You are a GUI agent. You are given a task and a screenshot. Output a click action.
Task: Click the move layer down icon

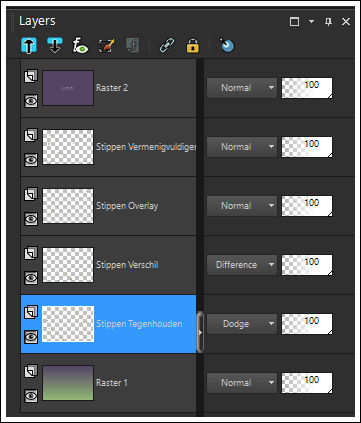coord(55,45)
